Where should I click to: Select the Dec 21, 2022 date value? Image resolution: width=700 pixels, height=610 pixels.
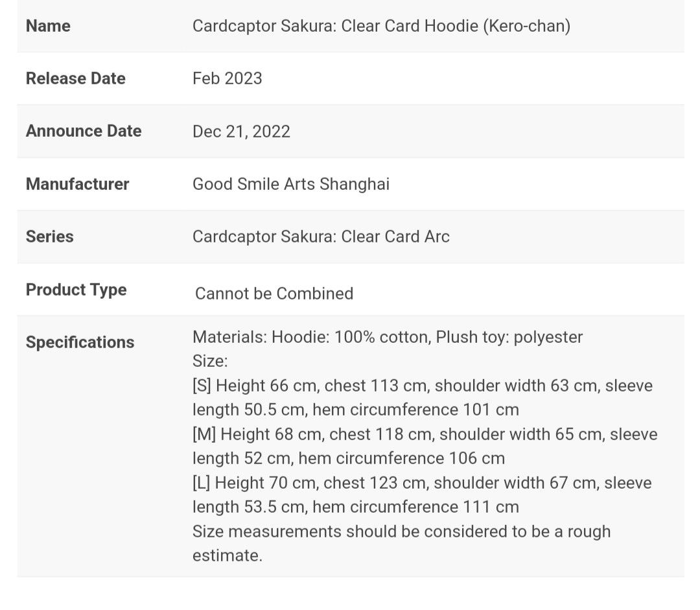click(x=241, y=132)
